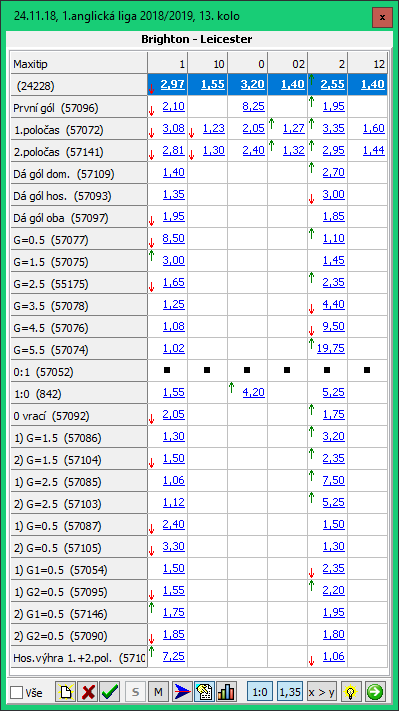Select 1) G=2.5 odds 7,50
The image size is (399, 711).
coord(334,481)
